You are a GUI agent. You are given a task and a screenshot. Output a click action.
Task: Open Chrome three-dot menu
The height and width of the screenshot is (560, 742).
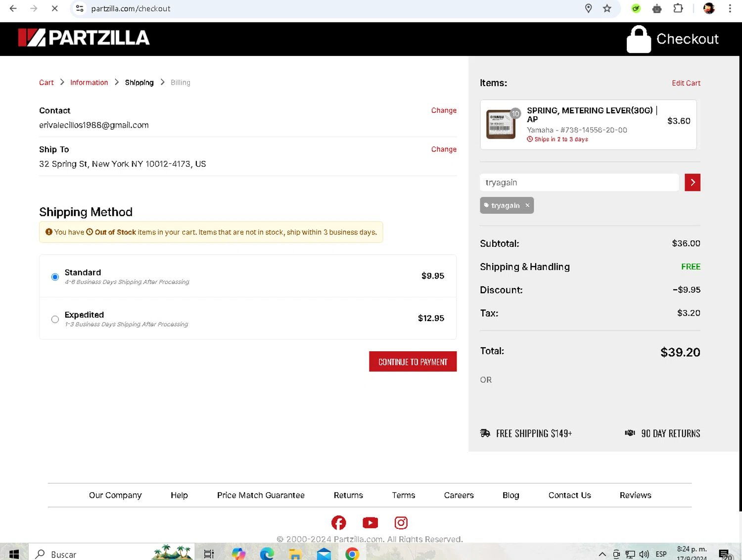click(730, 8)
